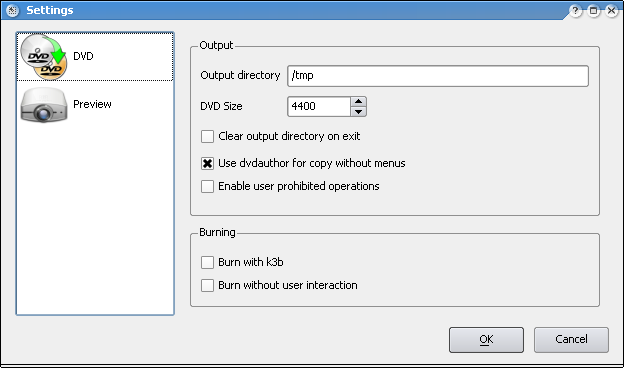Check Burn without user interaction
The image size is (624, 368).
(207, 285)
